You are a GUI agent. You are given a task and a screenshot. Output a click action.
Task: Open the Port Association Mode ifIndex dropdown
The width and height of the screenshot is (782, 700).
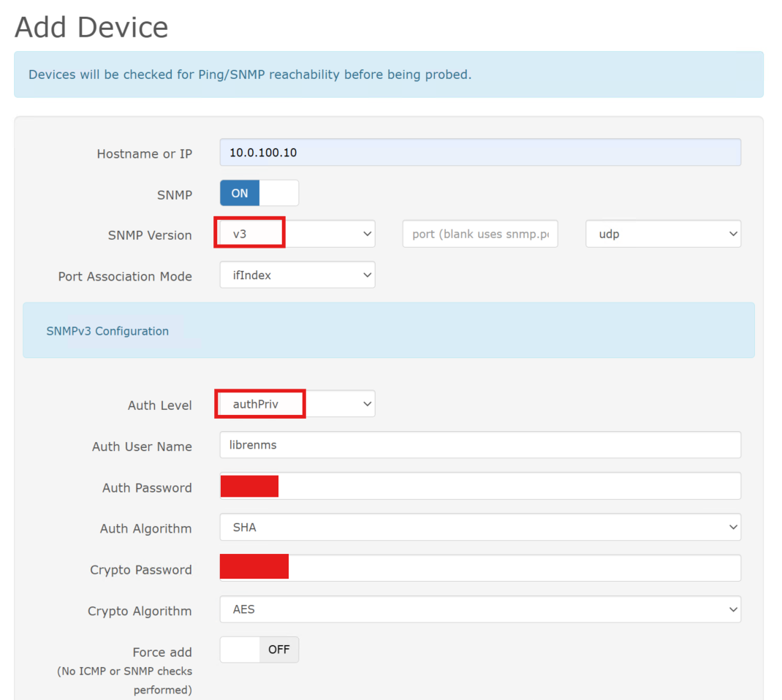(x=297, y=275)
